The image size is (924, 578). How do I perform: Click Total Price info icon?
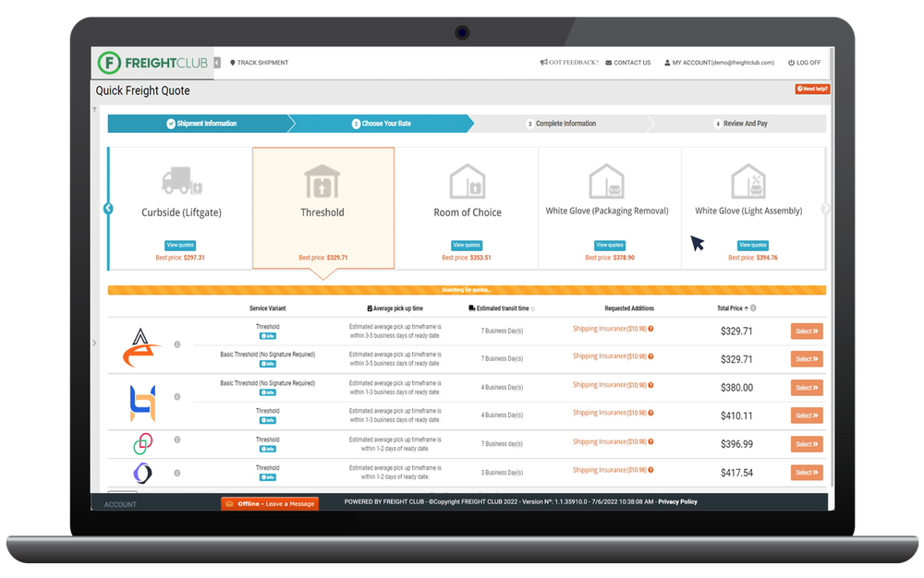point(753,307)
